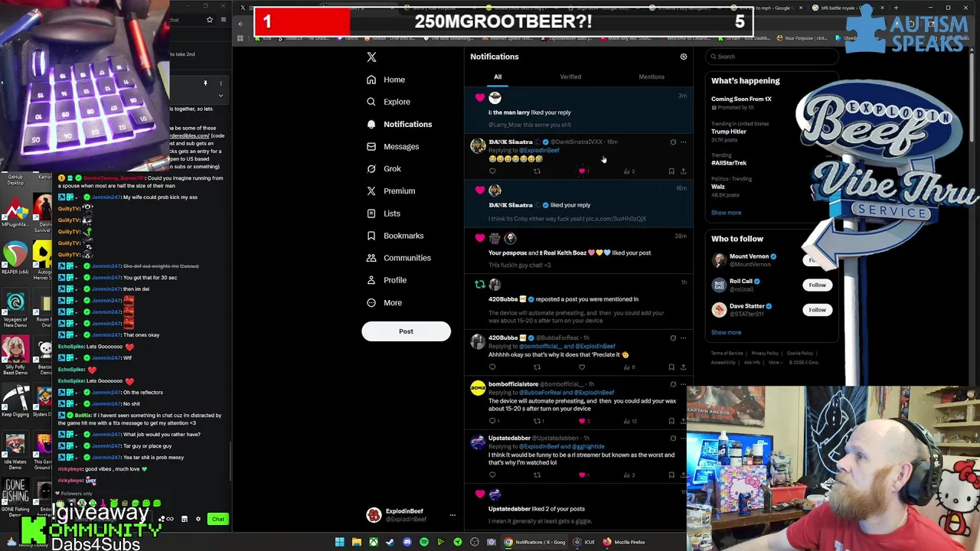Open Bookmarks in the X sidebar
This screenshot has width=980, height=551.
click(395, 236)
